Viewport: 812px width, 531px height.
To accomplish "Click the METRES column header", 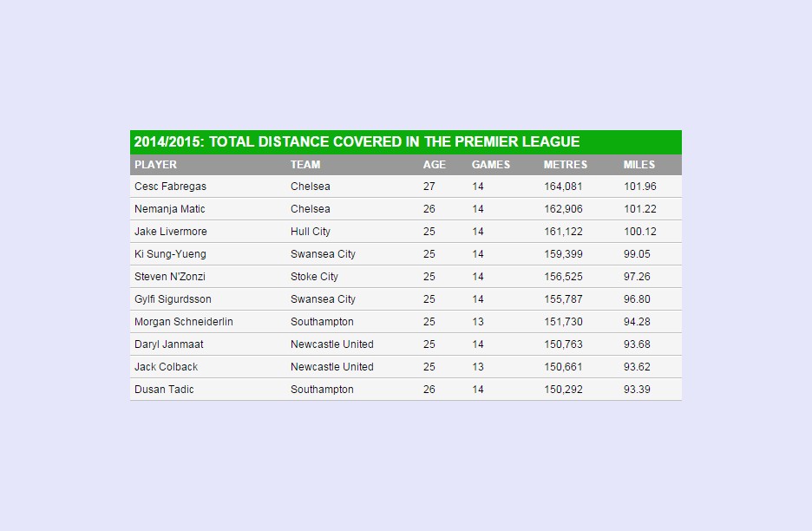I will point(565,165).
